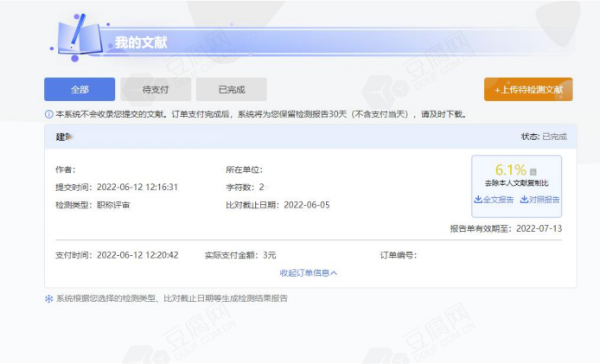
Task: Click the small gray icon beside 6.1%
Action: coord(533,171)
